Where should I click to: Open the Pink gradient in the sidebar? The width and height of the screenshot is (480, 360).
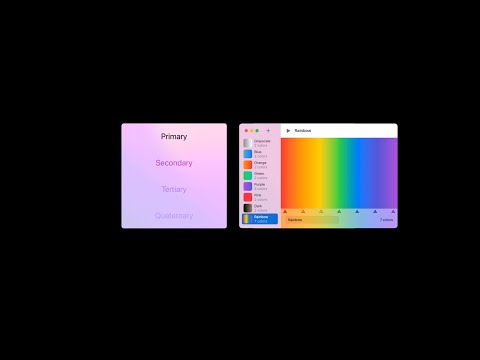[x=260, y=197]
